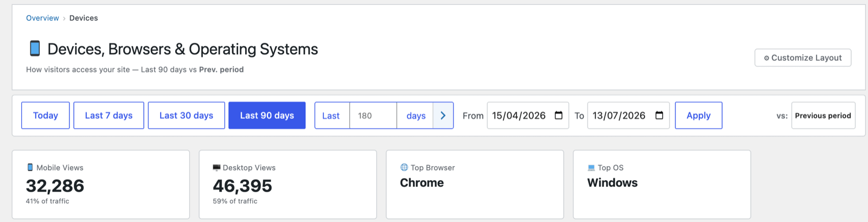Choose the Last 30 days range
868x222 pixels.
[186, 115]
